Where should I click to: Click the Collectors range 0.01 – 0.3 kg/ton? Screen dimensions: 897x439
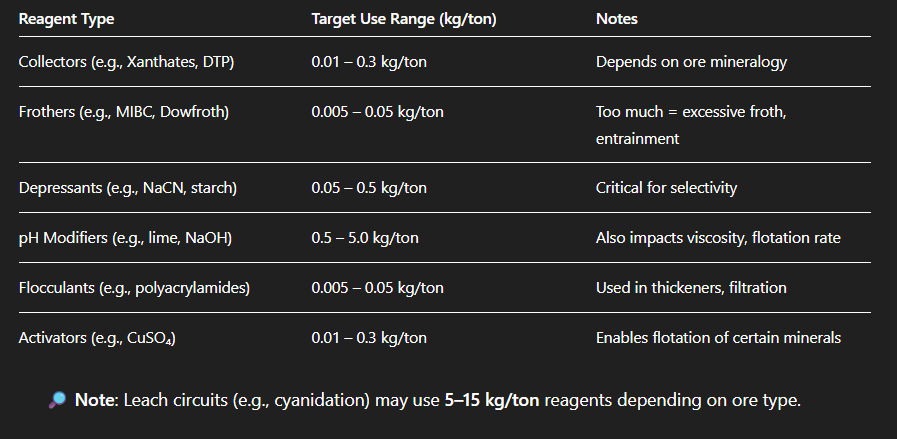(369, 62)
